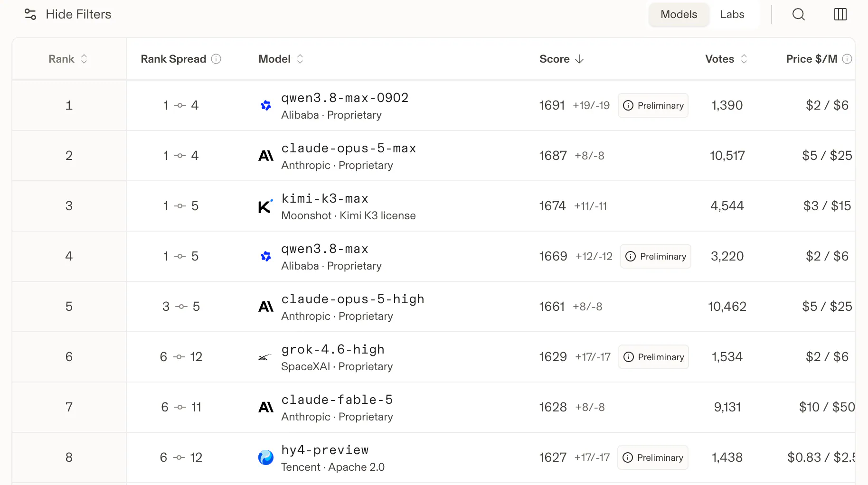Open the kimi-k3-max model link
Image resolution: width=868 pixels, height=485 pixels.
[325, 198]
